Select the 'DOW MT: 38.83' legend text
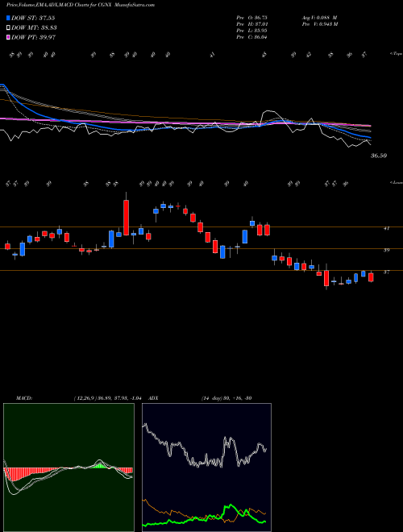The width and height of the screenshot is (403, 532). [34, 28]
